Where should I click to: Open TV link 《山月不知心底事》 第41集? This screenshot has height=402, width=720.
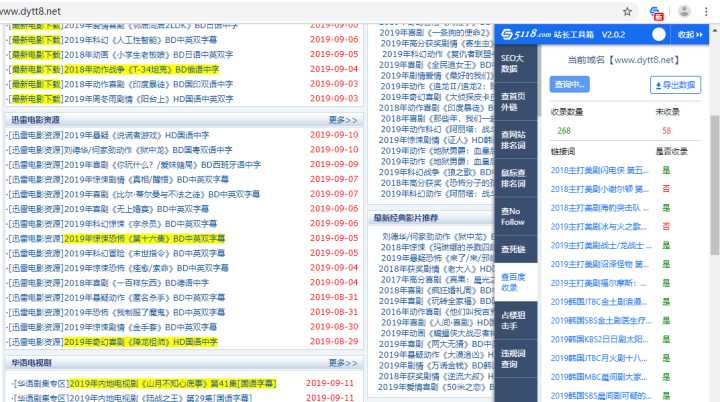tap(173, 383)
